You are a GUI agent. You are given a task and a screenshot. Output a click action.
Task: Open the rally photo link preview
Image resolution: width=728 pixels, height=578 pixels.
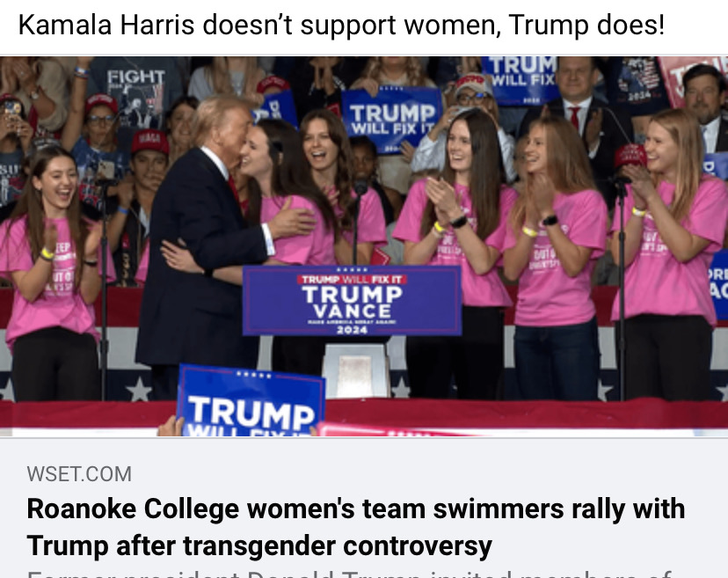(x=364, y=246)
